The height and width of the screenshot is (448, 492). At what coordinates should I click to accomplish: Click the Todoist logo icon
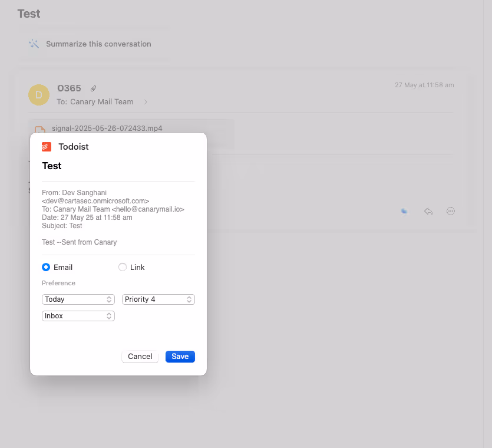[x=47, y=147]
